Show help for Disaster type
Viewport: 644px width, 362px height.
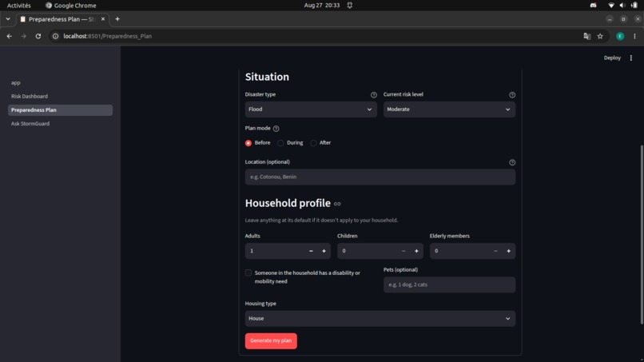pyautogui.click(x=373, y=95)
